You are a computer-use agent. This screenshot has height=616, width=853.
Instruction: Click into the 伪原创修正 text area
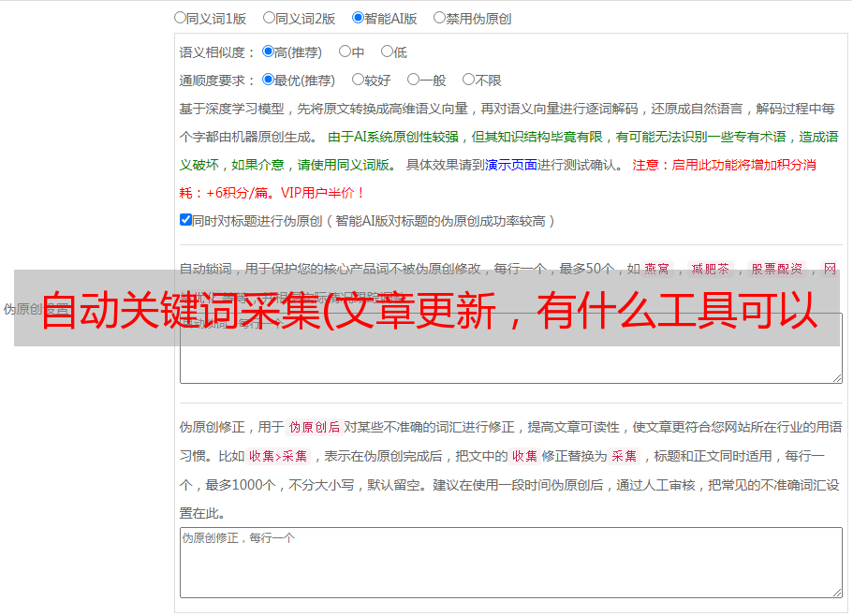511,563
